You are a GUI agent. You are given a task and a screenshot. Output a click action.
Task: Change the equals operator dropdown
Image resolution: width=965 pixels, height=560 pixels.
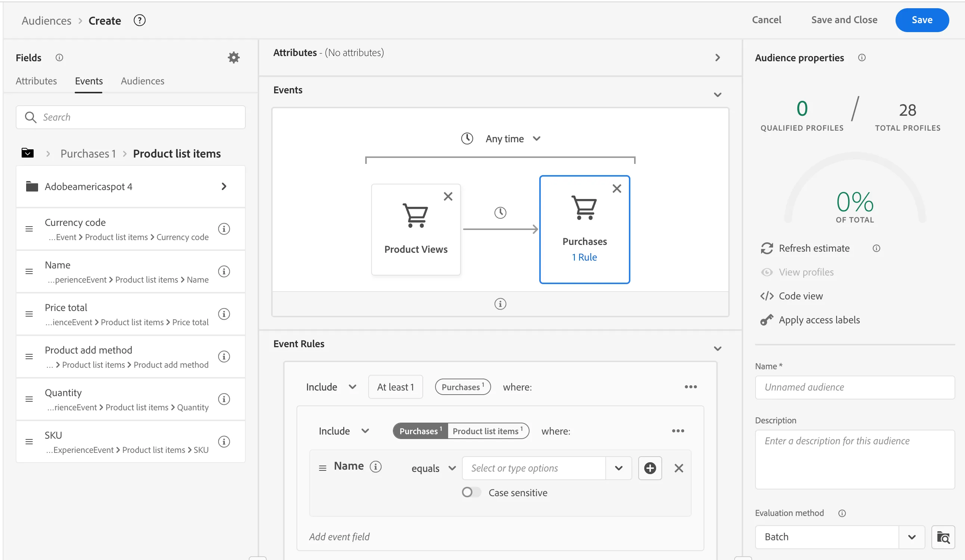434,468
